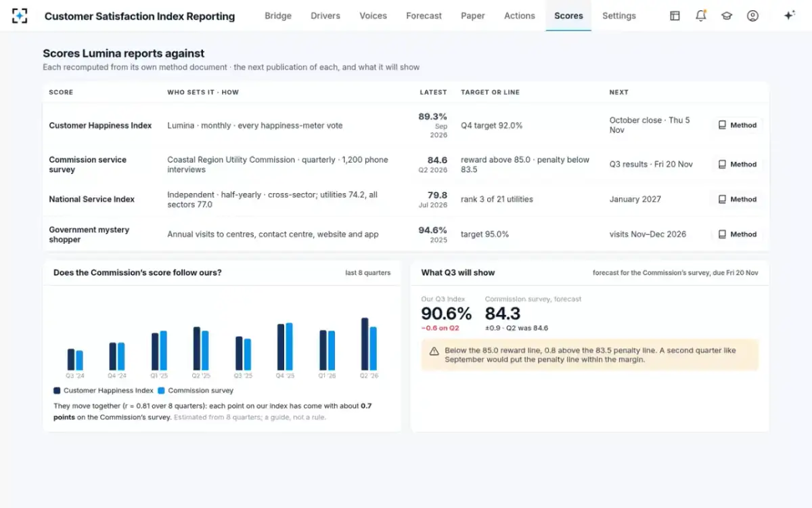Click the TARGET OR LINE column header

point(490,92)
